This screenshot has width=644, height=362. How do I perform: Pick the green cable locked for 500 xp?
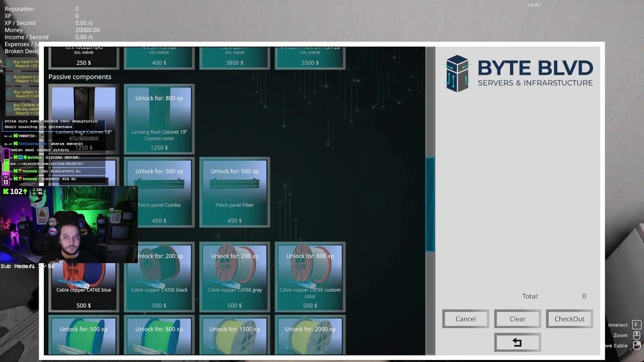coord(84,335)
